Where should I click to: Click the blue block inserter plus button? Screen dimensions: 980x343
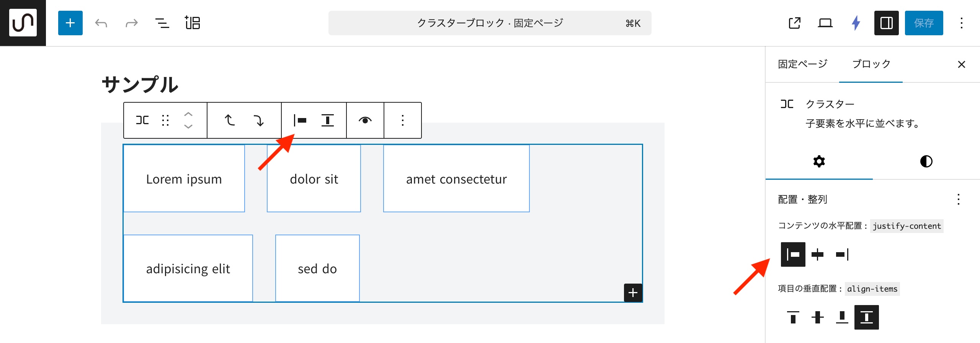[70, 23]
